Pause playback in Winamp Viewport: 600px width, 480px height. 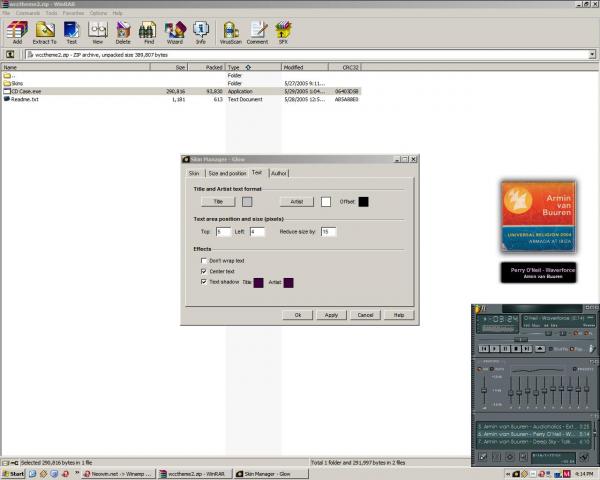point(505,349)
